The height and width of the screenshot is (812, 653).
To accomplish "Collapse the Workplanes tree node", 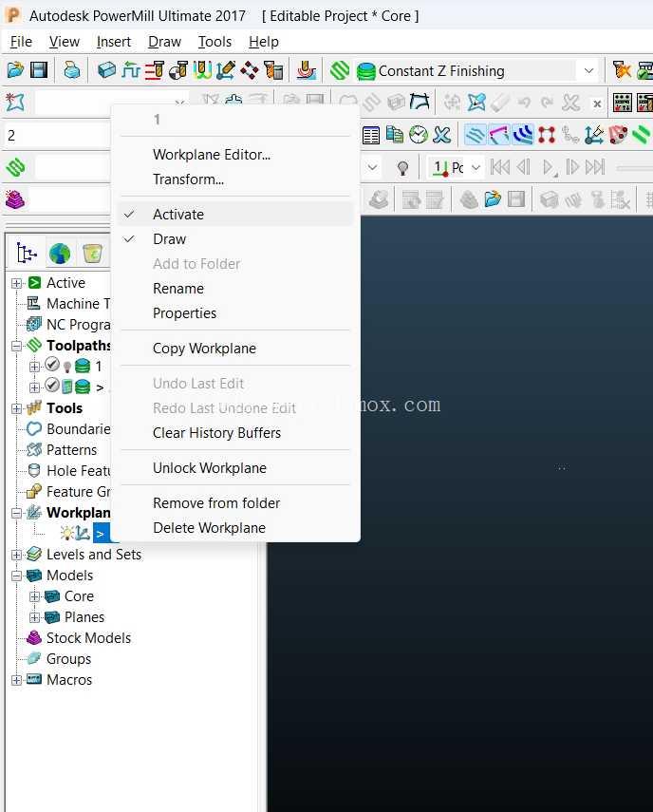I will 16,513.
